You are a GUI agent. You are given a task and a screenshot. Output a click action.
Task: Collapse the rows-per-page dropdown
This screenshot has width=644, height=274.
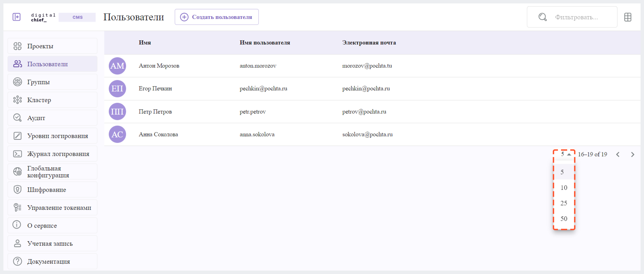[x=566, y=154]
